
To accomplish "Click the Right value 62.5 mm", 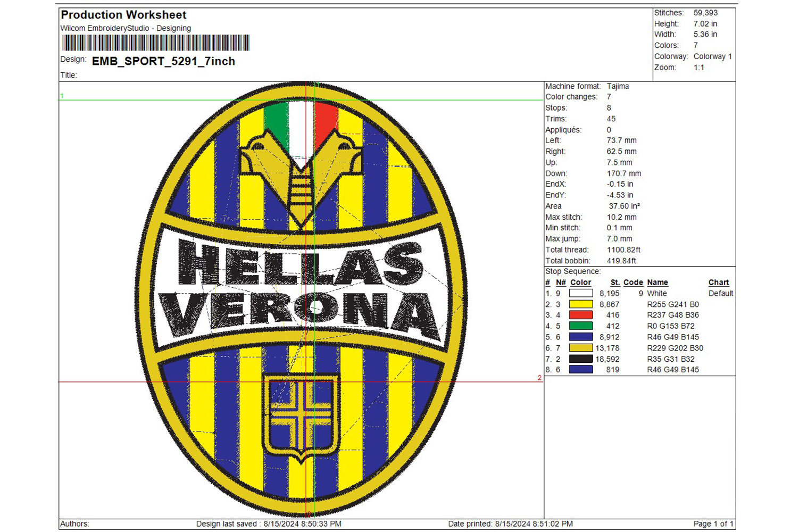I will [621, 152].
